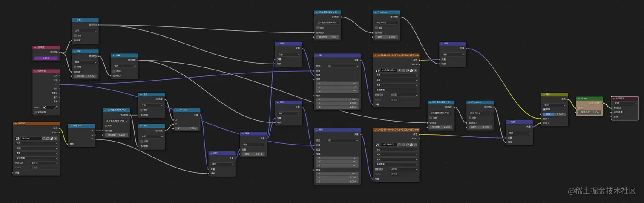This screenshot has width=644, height=203.
Task: Toggle 钳制 checkbox in 余弦 node
Action: coord(141,142)
